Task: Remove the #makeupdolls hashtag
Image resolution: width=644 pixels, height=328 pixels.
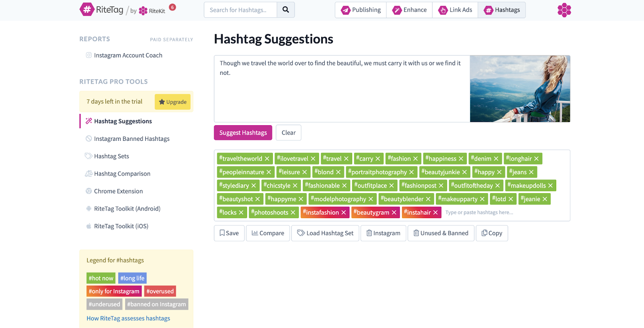Action: [x=550, y=186]
